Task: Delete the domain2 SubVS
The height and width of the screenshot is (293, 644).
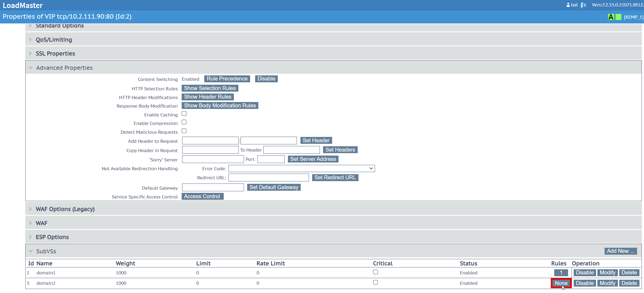Action: coord(629,283)
